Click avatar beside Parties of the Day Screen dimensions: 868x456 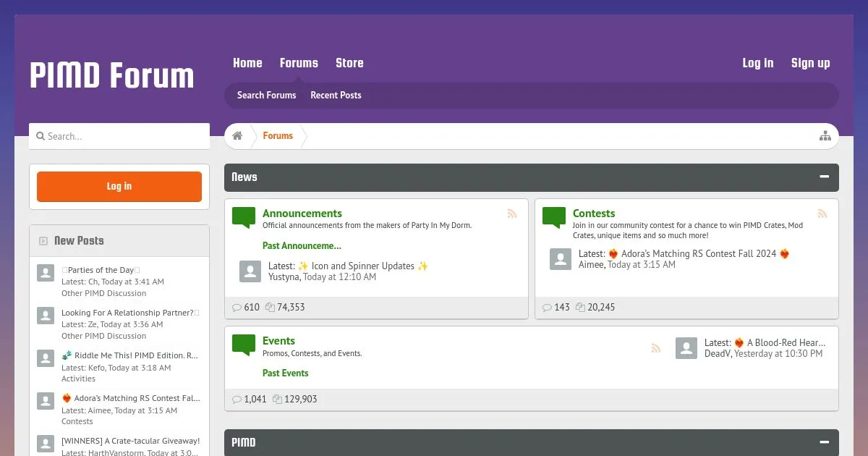click(x=46, y=273)
